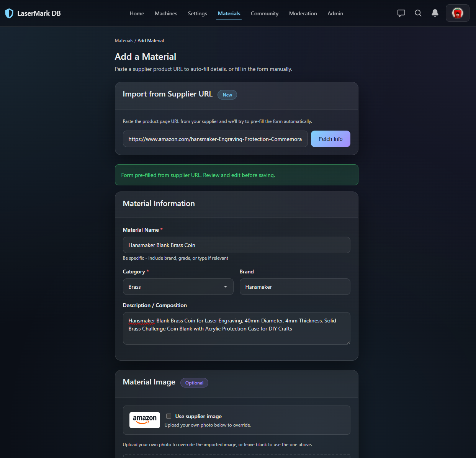Open the chat messages icon

[x=401, y=13]
